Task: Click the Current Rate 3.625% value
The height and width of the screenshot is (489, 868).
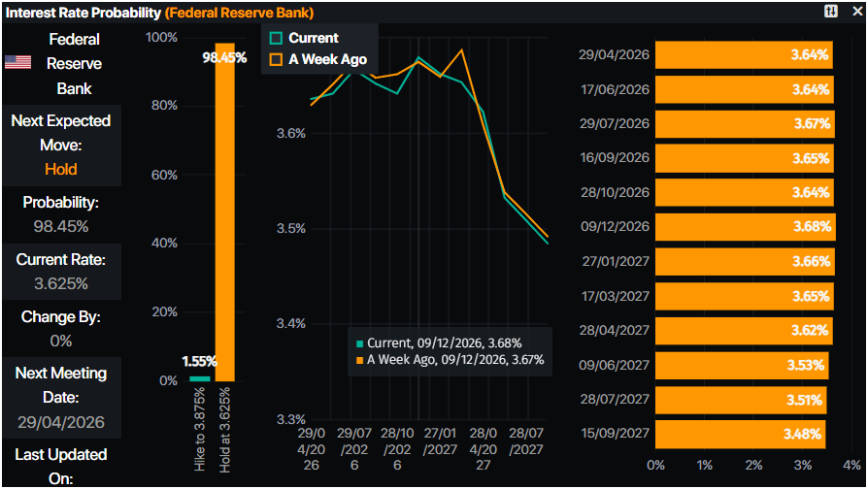Action: click(60, 284)
